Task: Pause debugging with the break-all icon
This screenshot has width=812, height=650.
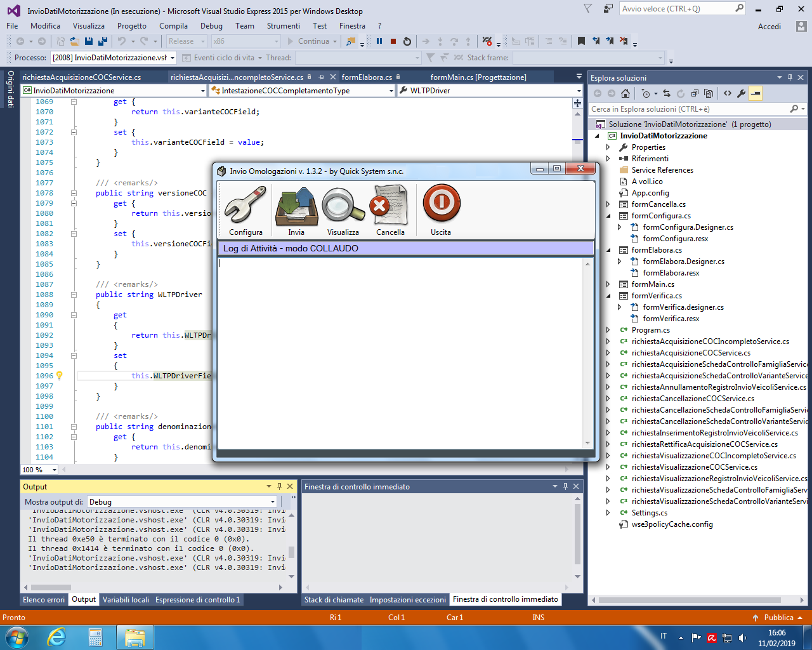Action: 379,41
